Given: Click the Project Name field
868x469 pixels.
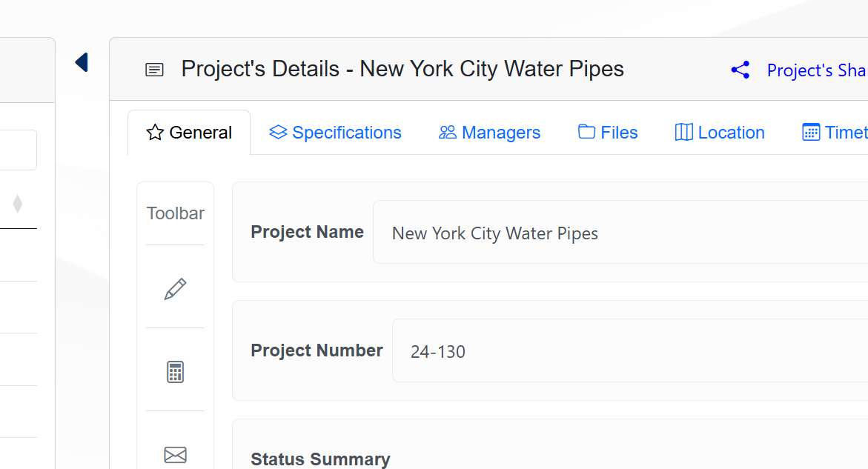Looking at the screenshot, I should (620, 233).
